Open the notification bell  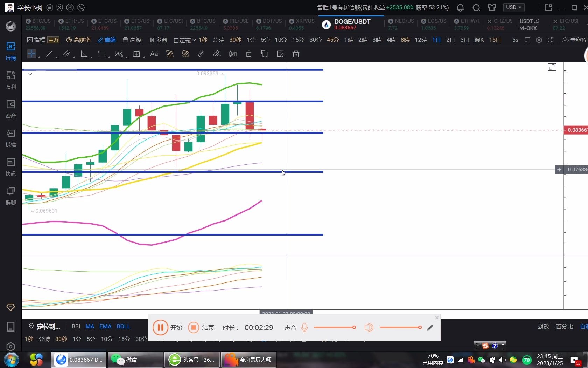[461, 7]
